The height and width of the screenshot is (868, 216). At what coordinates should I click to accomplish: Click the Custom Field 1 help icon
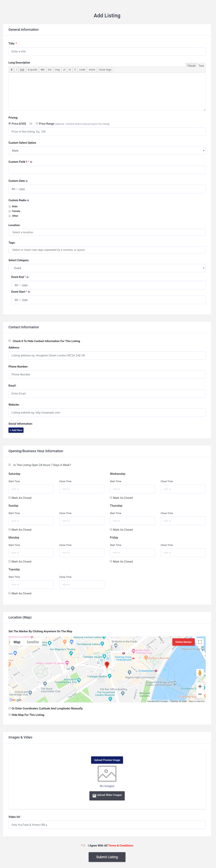tap(31, 162)
